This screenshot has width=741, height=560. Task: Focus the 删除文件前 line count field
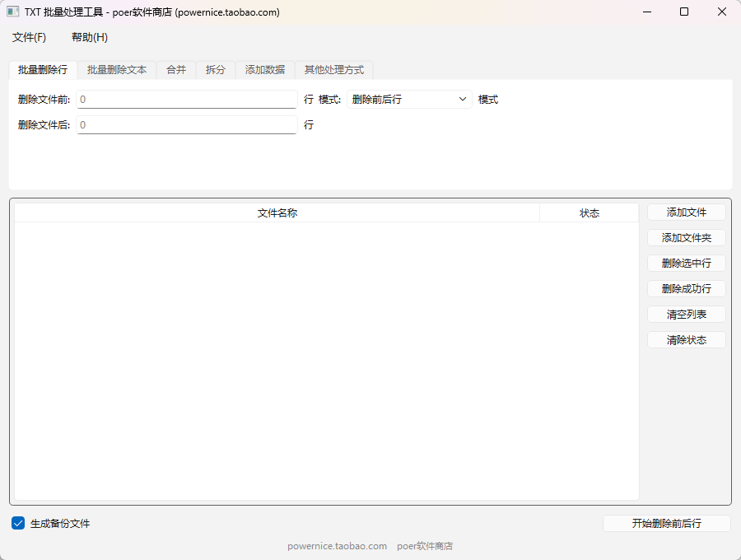point(187,100)
